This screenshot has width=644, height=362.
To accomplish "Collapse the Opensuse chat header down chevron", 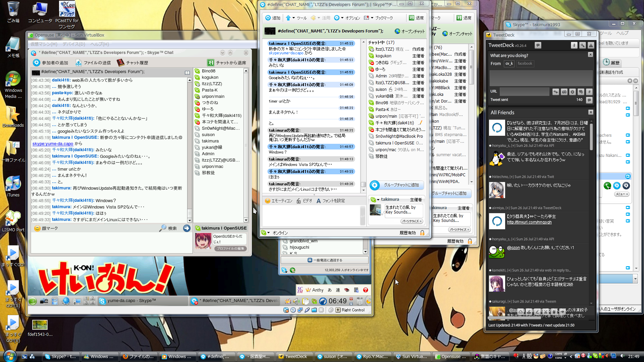I will point(222,53).
